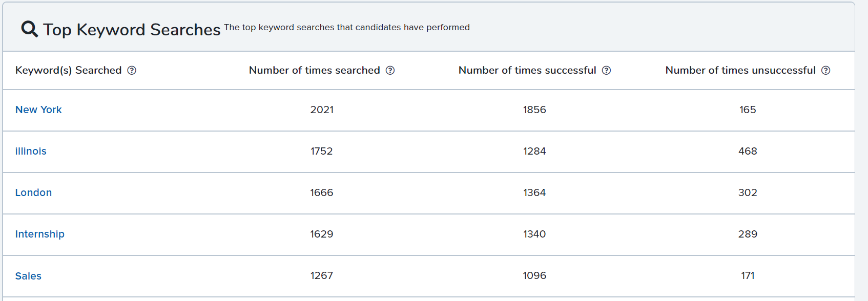This screenshot has width=868, height=301.
Task: Click the 289 unsuccessful count for Internship
Action: [748, 234]
